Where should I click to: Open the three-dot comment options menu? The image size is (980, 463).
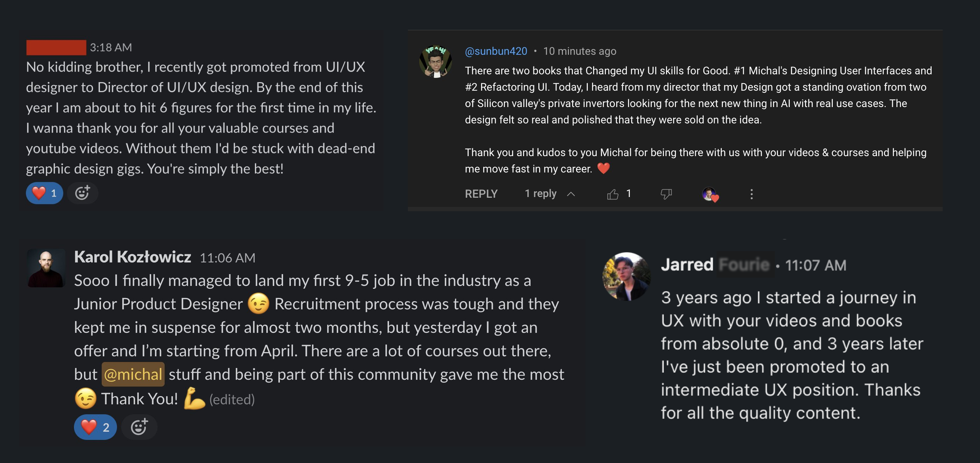[751, 195]
